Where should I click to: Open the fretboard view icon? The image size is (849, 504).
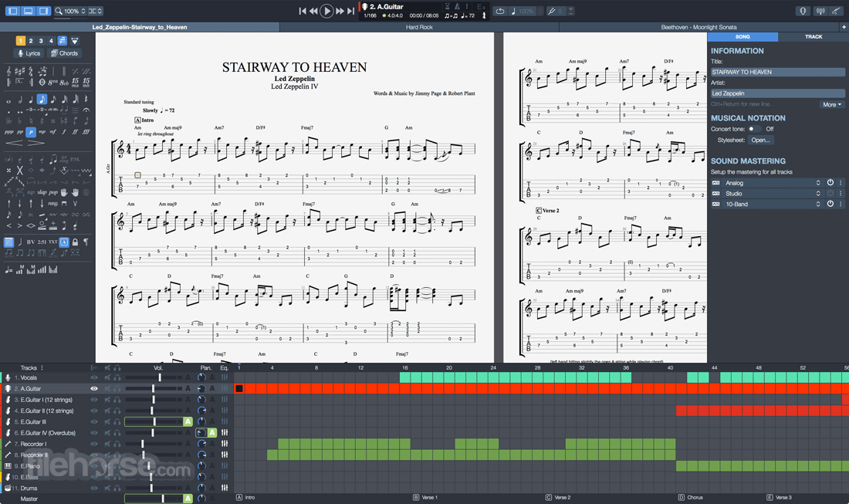point(803,11)
